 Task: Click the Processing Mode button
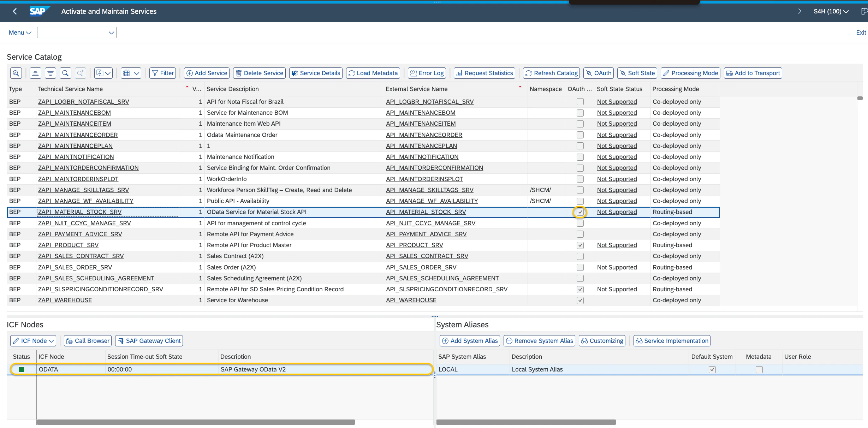pyautogui.click(x=691, y=73)
